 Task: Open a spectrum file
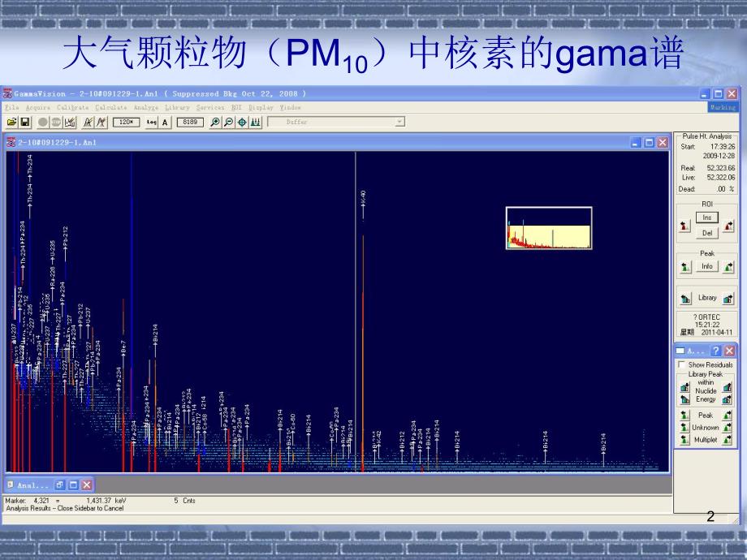[12, 122]
